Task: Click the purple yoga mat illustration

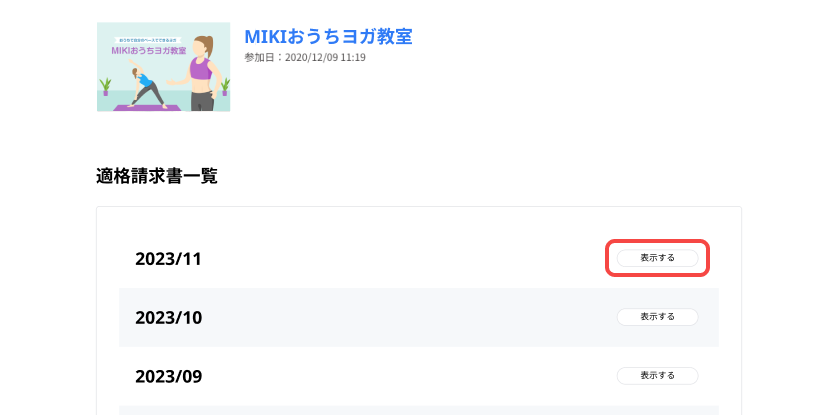Action: [147, 108]
